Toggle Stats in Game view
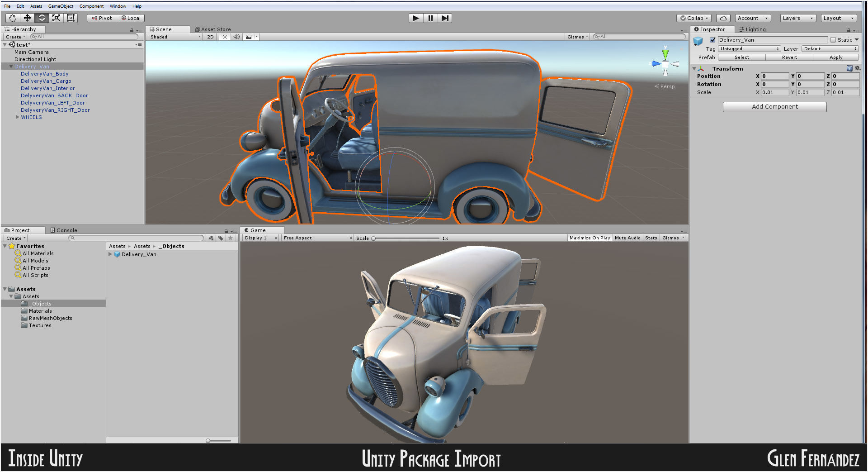 [x=651, y=238]
